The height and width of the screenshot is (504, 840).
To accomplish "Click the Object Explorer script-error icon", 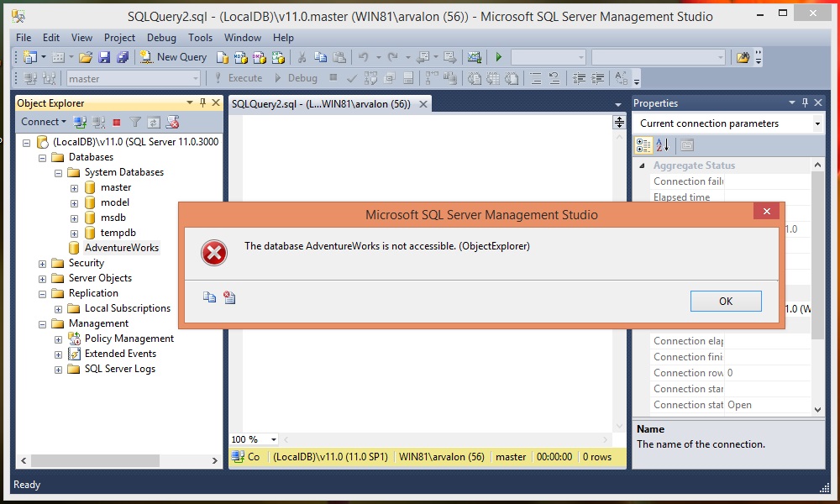I will 172,122.
